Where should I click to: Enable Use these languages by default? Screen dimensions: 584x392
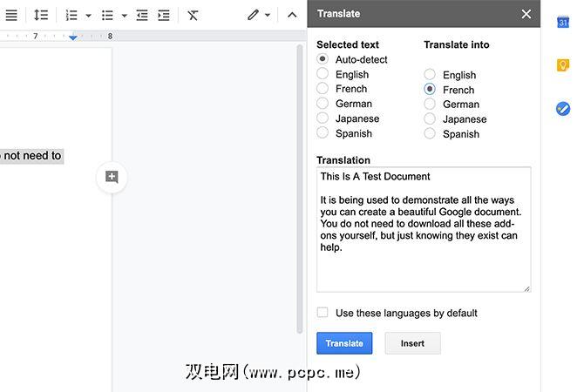coord(323,313)
